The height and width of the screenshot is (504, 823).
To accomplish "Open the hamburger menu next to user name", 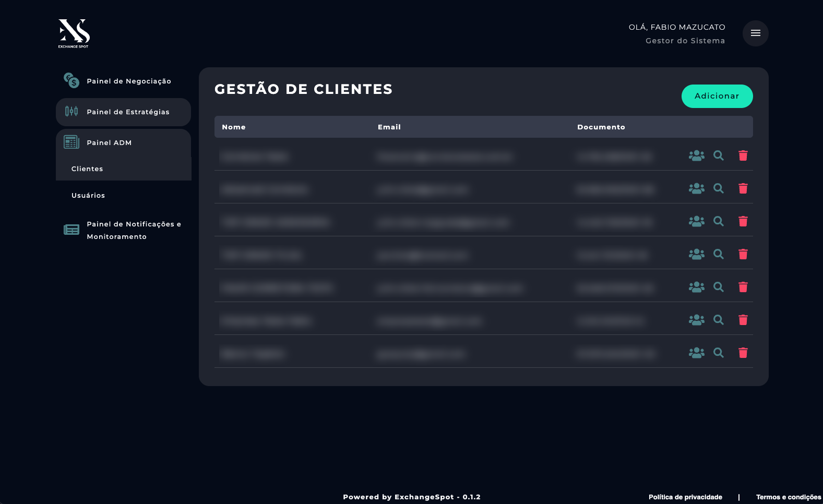I will pyautogui.click(x=755, y=33).
